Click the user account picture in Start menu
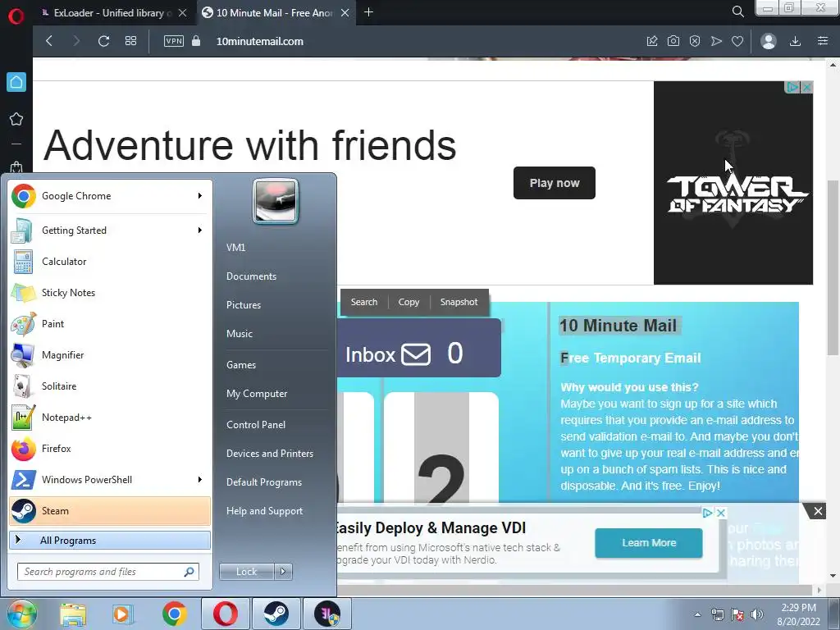Image resolution: width=840 pixels, height=630 pixels. click(x=276, y=201)
